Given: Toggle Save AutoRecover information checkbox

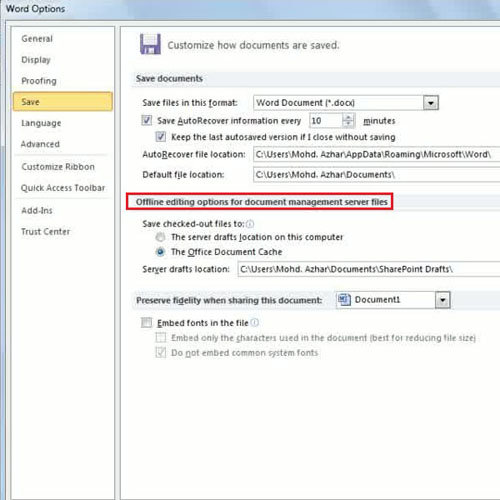Looking at the screenshot, I should tap(147, 120).
